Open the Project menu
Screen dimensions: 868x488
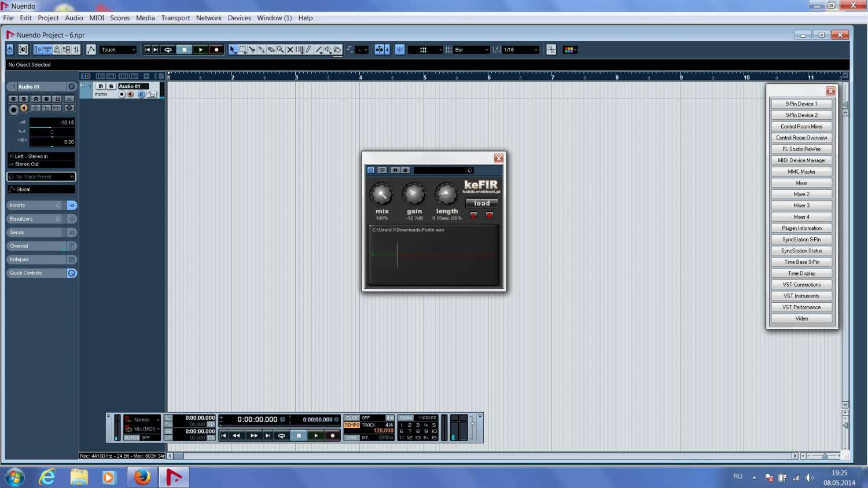[48, 18]
